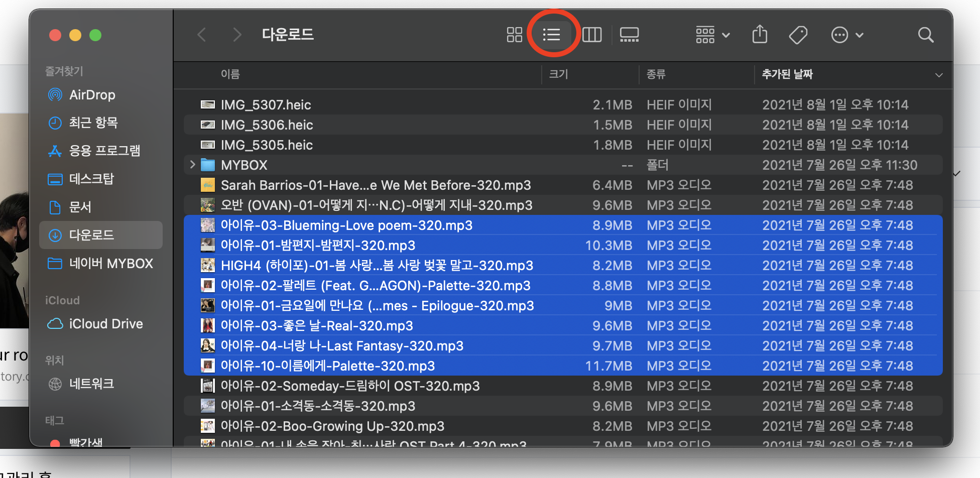Image resolution: width=980 pixels, height=478 pixels.
Task: Open 문서 in the sidebar
Action: (x=101, y=207)
